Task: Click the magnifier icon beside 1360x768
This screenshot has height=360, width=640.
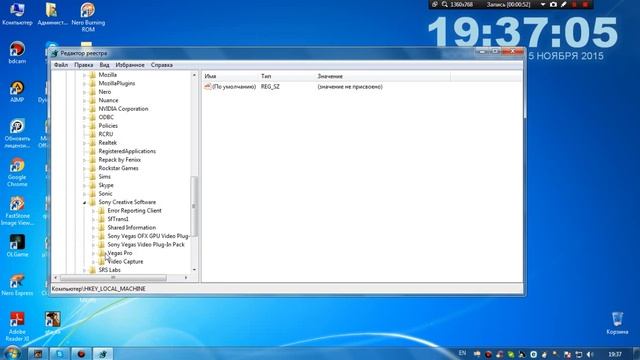Action: (444, 4)
